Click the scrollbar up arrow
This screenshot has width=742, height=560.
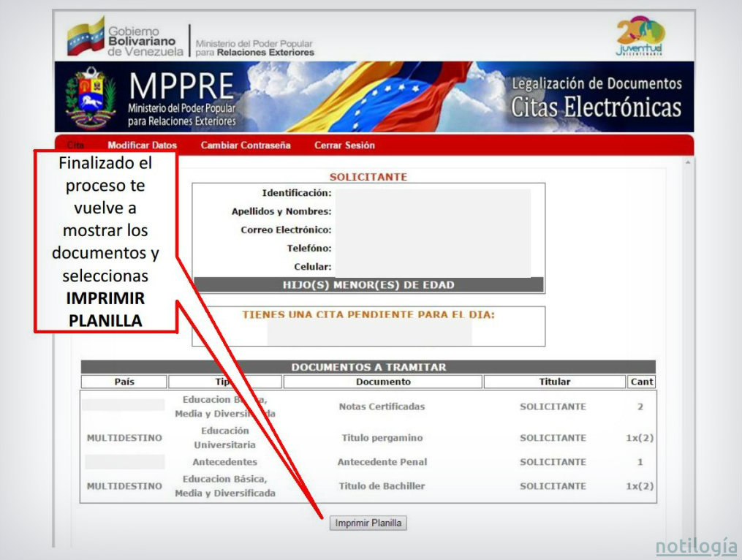[688, 163]
